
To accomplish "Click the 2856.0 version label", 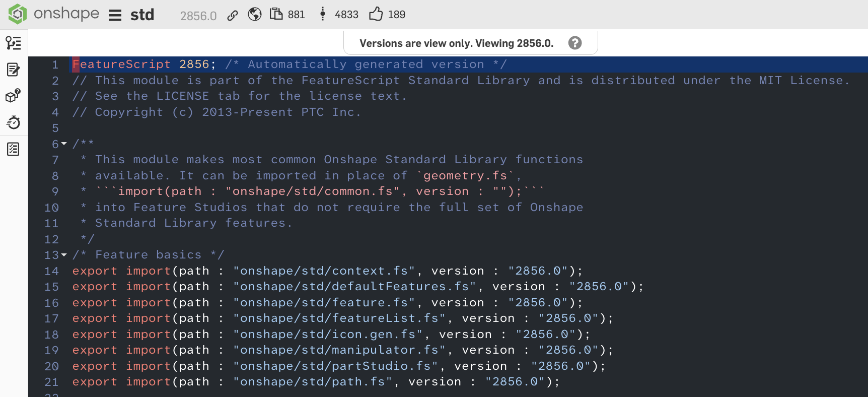I will pos(198,16).
